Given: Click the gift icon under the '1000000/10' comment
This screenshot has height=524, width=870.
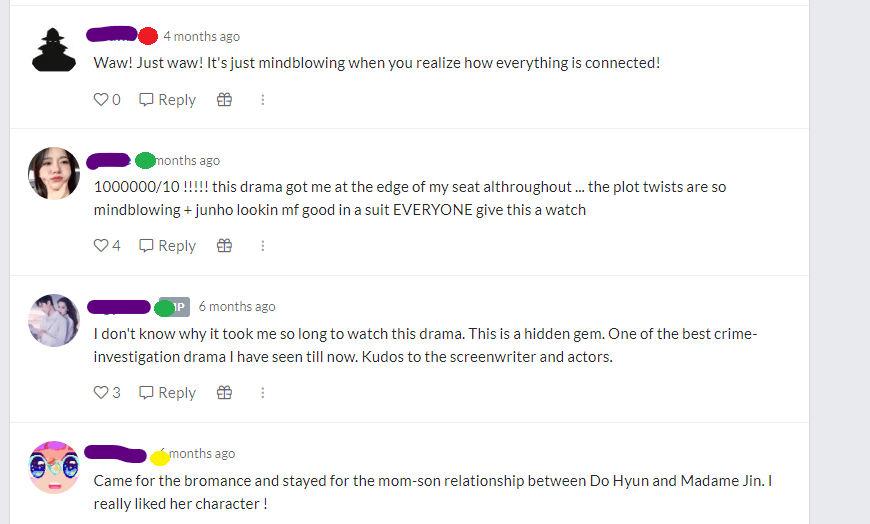Looking at the screenshot, I should pyautogui.click(x=224, y=245).
